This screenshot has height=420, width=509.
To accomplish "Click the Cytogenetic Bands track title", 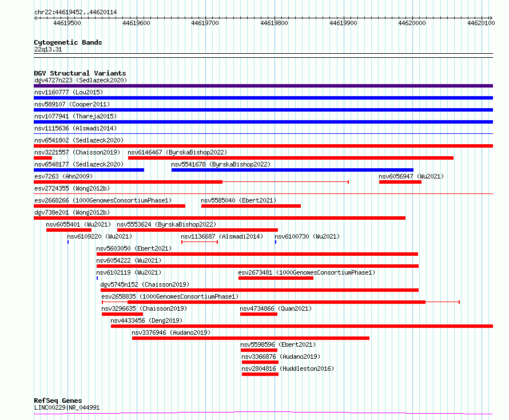I will (68, 42).
